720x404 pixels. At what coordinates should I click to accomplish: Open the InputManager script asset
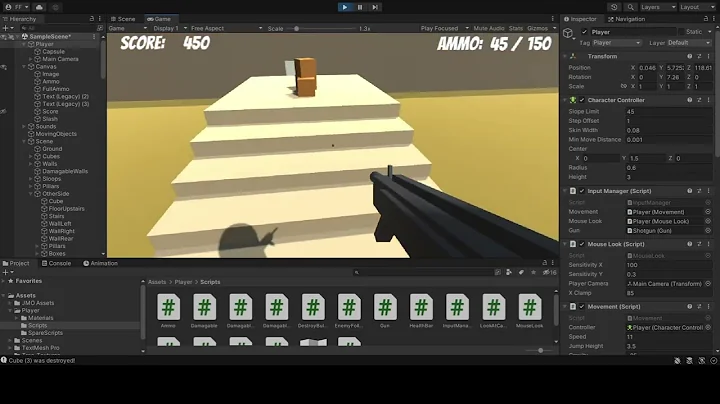(457, 311)
